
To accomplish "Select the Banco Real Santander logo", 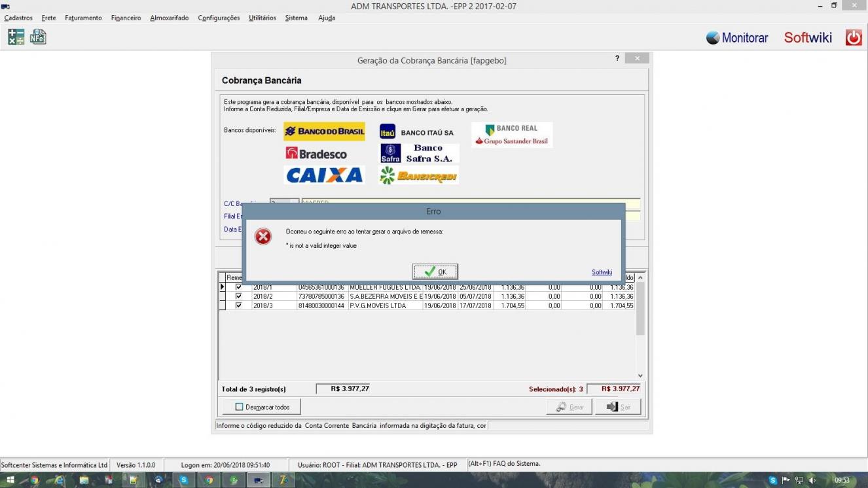I will click(512, 135).
